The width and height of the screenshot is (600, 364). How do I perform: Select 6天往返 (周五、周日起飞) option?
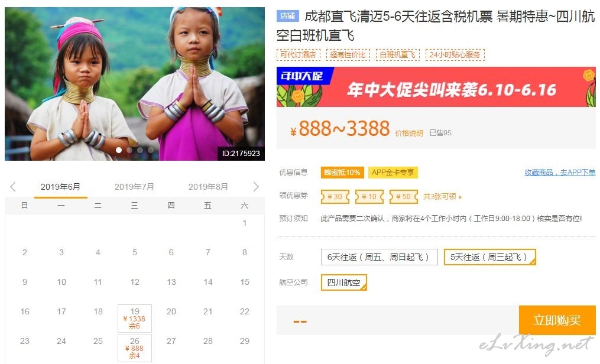click(x=379, y=257)
